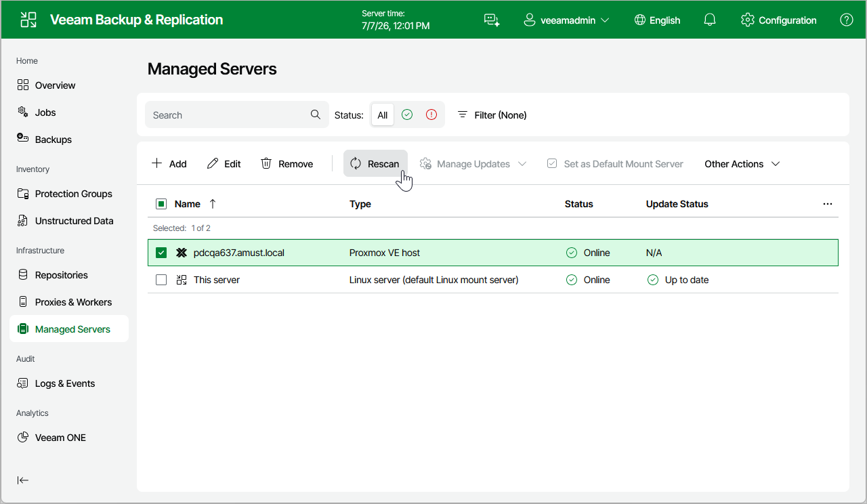Click the server icon beside This server
Image resolution: width=867 pixels, height=504 pixels.
coord(182,280)
